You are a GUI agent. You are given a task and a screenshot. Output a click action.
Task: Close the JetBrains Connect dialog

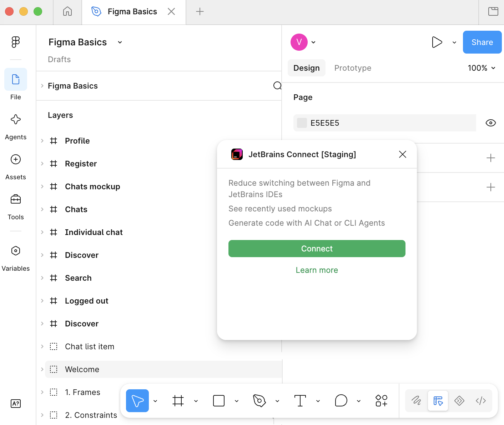click(403, 154)
